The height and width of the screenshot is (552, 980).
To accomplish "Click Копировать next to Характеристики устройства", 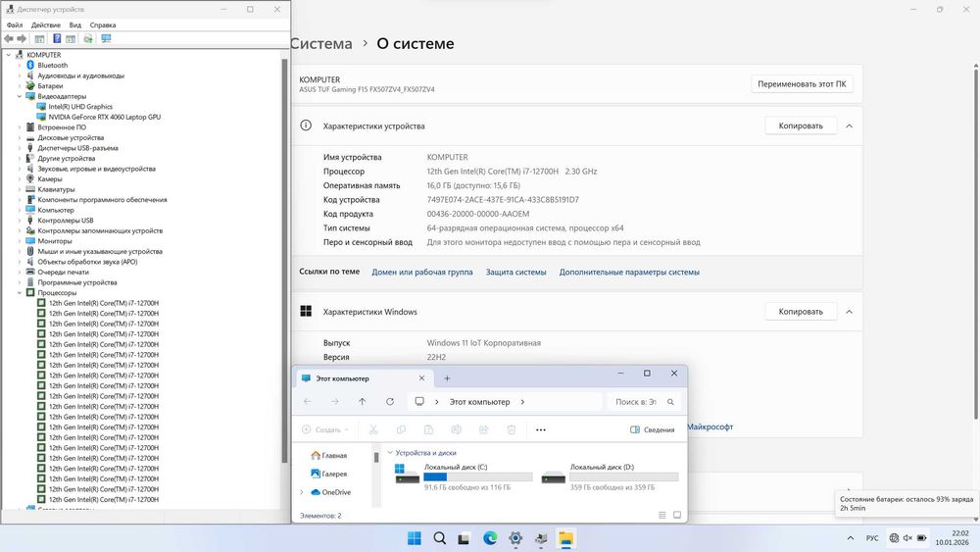I will (800, 125).
